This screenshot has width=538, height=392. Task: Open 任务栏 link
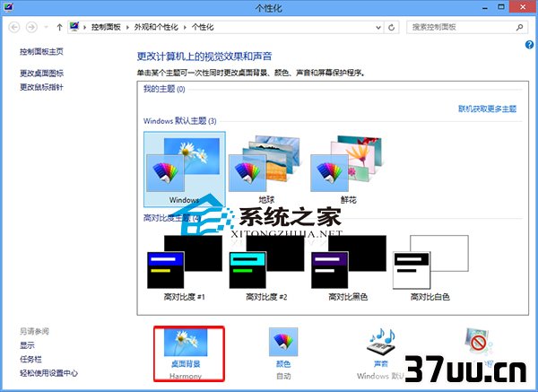pyautogui.click(x=30, y=360)
